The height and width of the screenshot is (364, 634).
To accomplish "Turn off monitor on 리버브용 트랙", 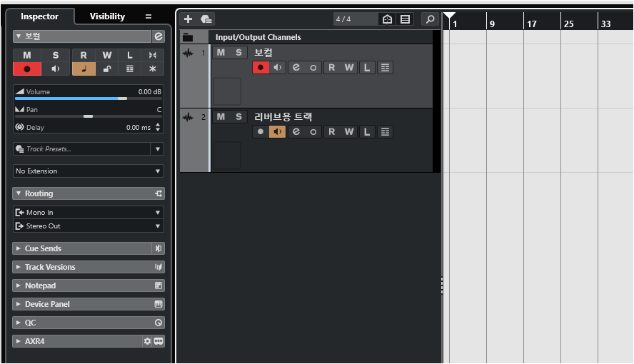I will point(278,131).
